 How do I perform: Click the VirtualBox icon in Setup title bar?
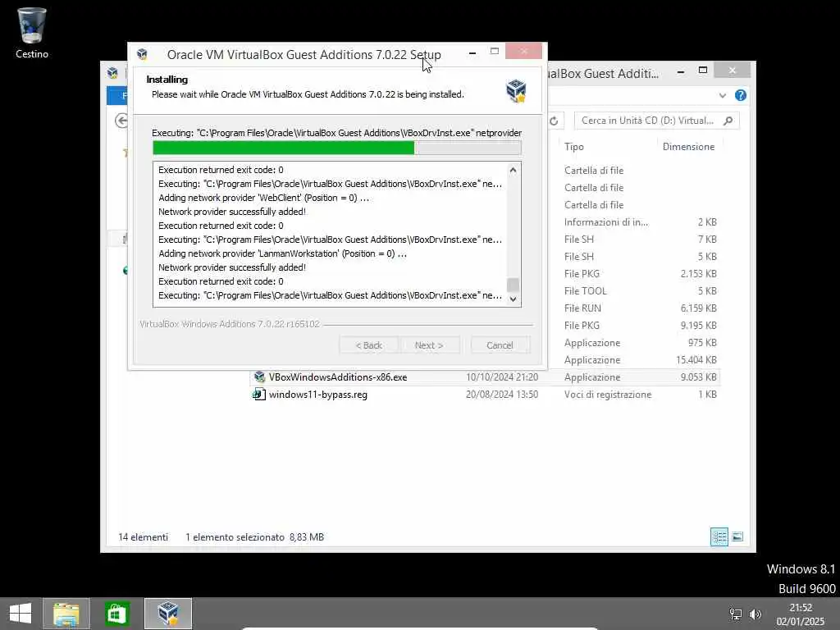coord(142,54)
